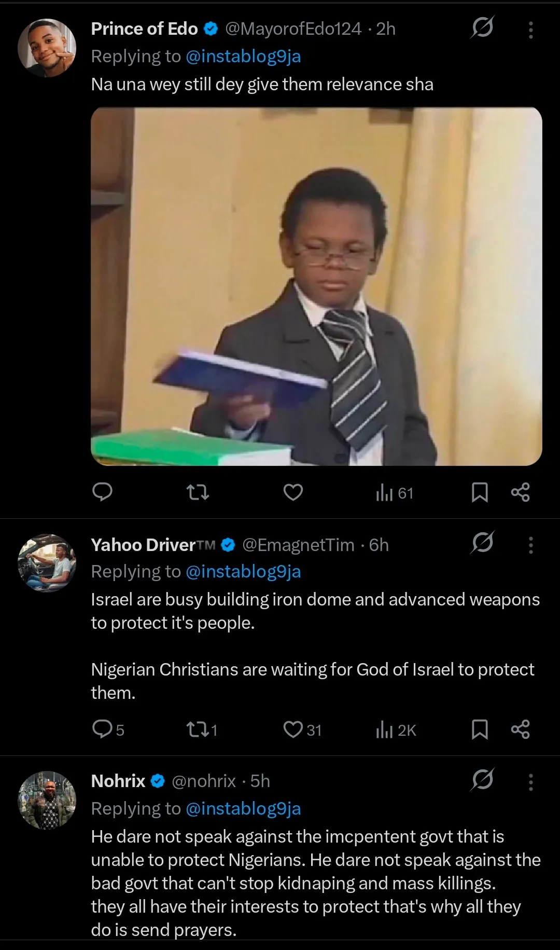The height and width of the screenshot is (950, 560).
Task: View analytics showing 61 views
Action: tap(394, 492)
